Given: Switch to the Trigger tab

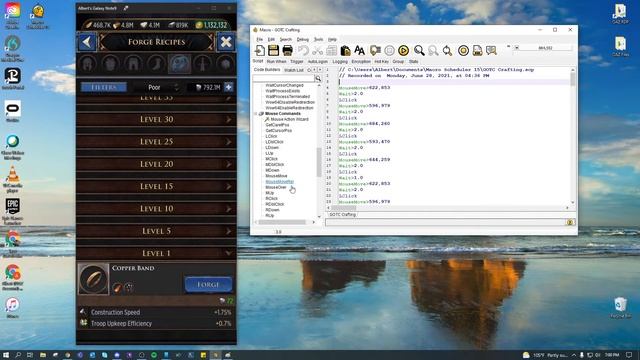Looking at the screenshot, I should [x=297, y=62].
